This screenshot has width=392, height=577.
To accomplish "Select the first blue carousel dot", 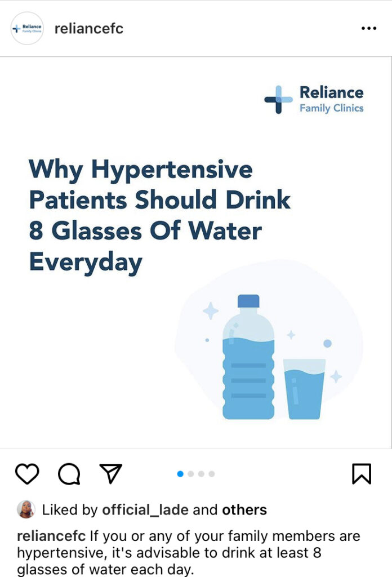I will (x=180, y=474).
